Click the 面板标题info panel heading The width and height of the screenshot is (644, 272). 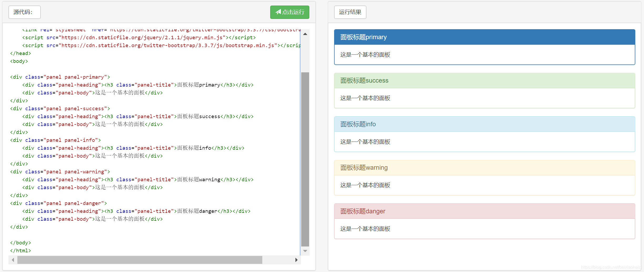485,124
